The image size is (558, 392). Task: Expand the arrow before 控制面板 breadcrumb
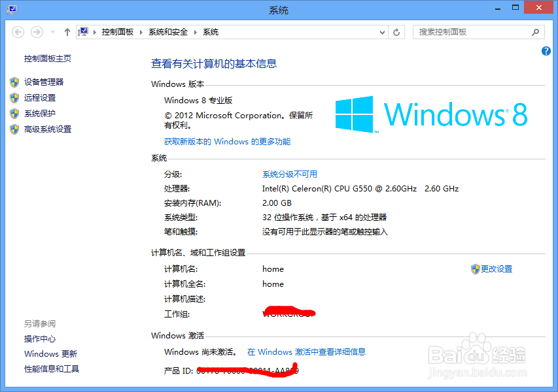[95, 33]
